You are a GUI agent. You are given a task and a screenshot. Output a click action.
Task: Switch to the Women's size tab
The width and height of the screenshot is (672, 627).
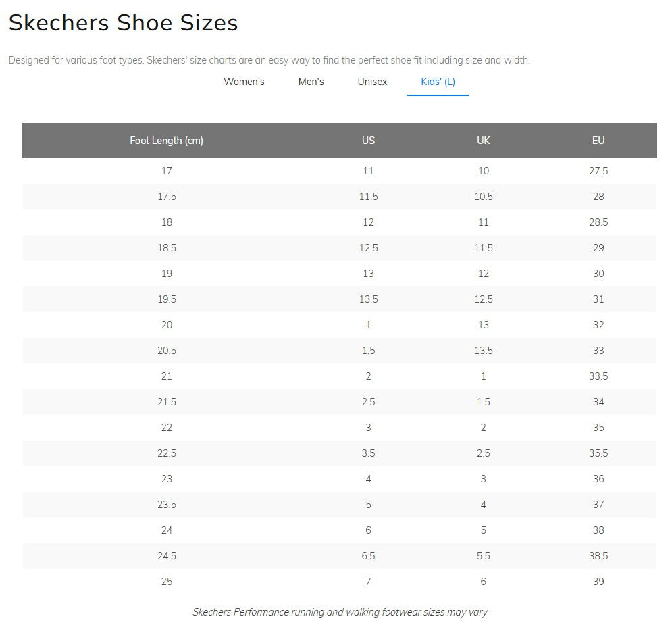coord(244,82)
